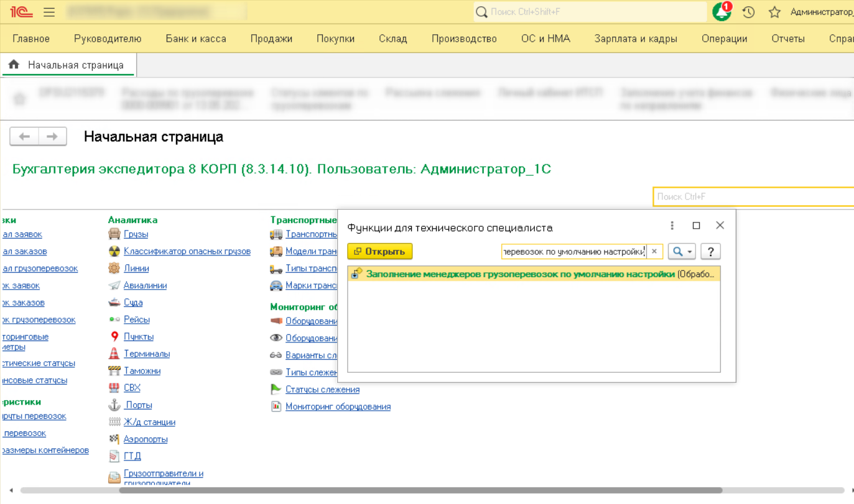Open the Ж/д станции link
Image resolution: width=854 pixels, height=504 pixels.
149,422
